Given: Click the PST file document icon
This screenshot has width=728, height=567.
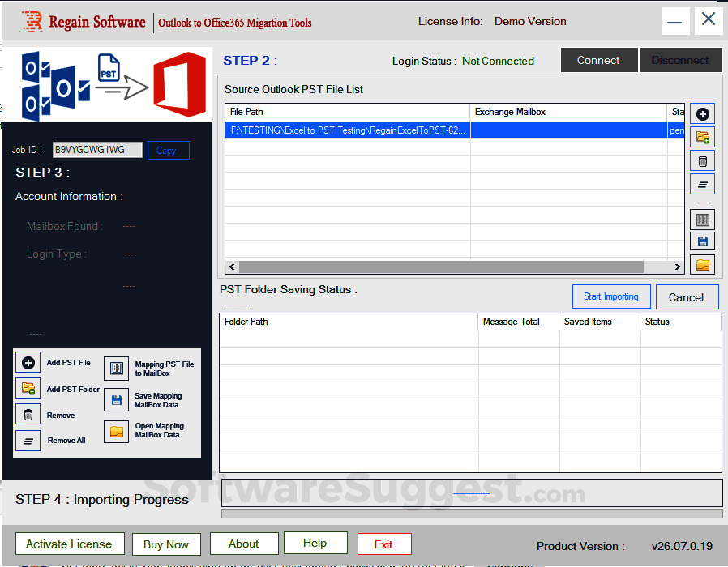Looking at the screenshot, I should [109, 68].
